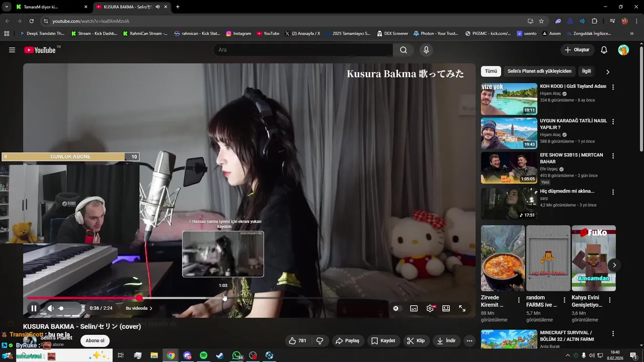Viewport: 644px width, 362px height.
Task: Open Zirvede Kiremit short thumbnail
Action: 503,258
